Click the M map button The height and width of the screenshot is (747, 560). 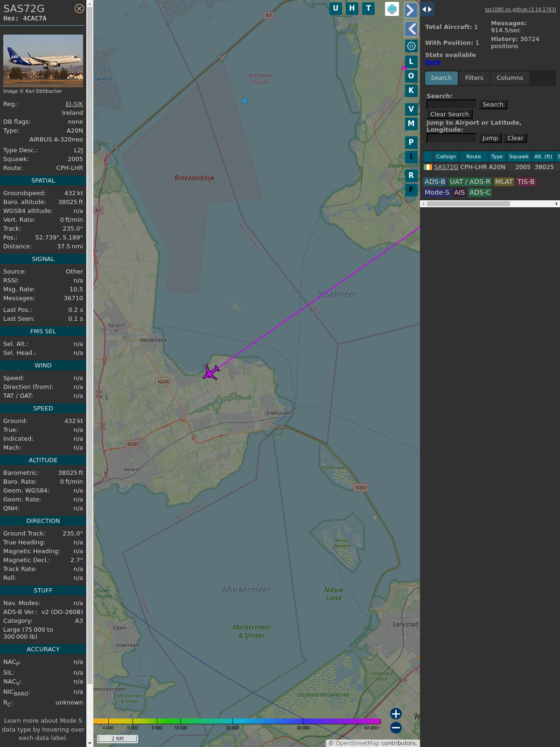[x=411, y=123]
